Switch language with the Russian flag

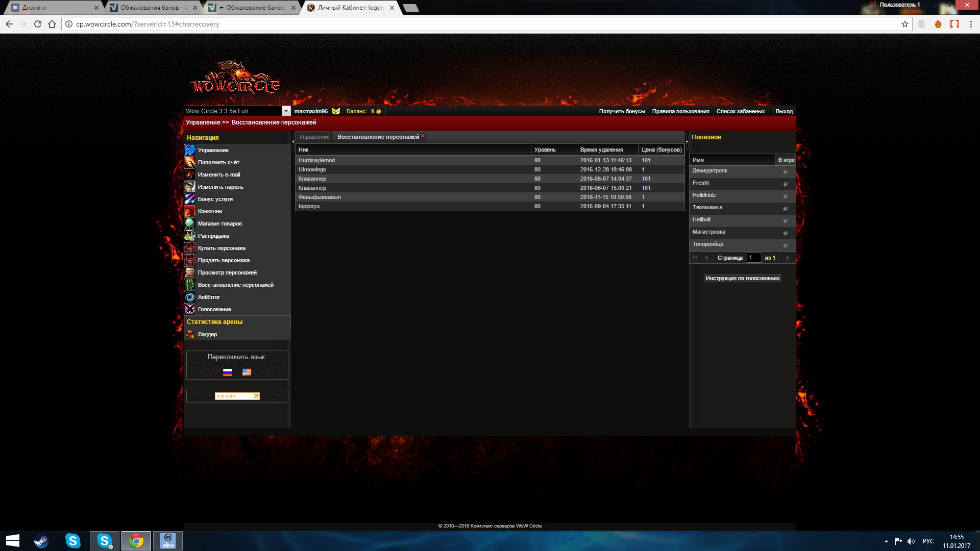point(228,372)
